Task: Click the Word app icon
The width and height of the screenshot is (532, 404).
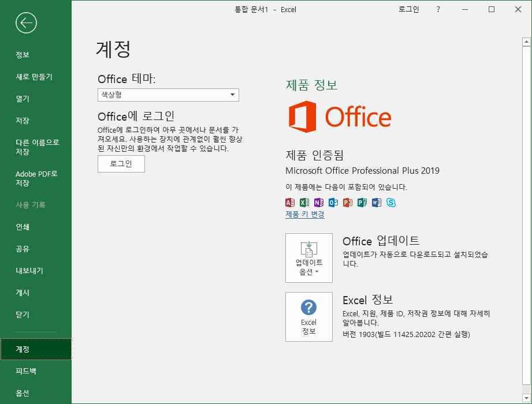Action: [x=376, y=203]
